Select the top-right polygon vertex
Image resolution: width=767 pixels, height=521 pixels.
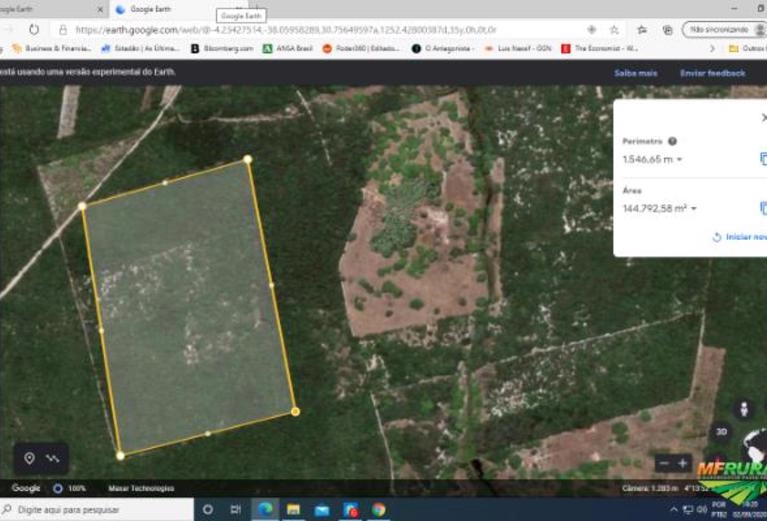[248, 159]
